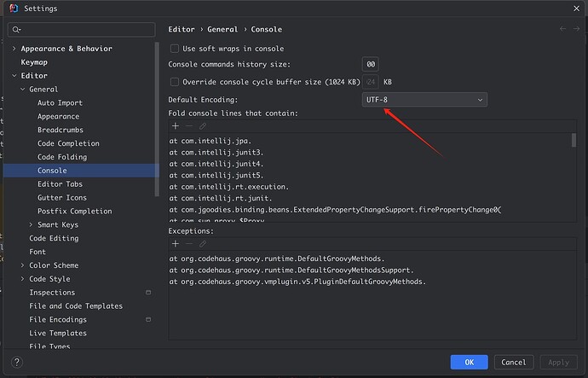Close the Settings dialog
The image size is (588, 378).
tap(576, 9)
